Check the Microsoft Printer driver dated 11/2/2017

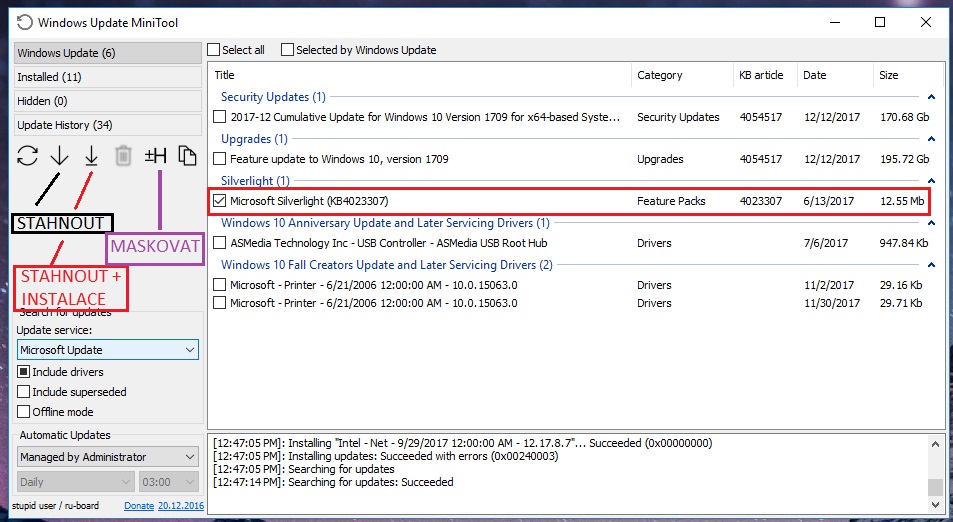click(x=219, y=285)
